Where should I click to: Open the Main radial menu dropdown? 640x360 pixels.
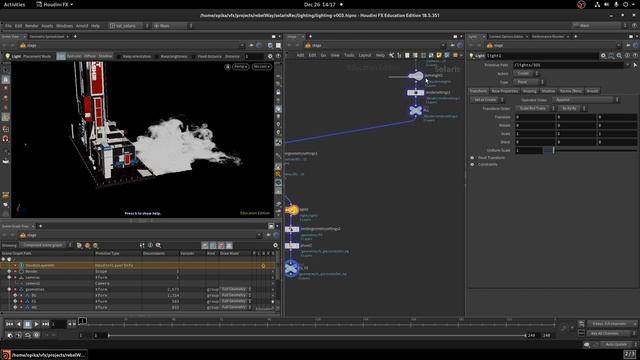(x=172, y=26)
